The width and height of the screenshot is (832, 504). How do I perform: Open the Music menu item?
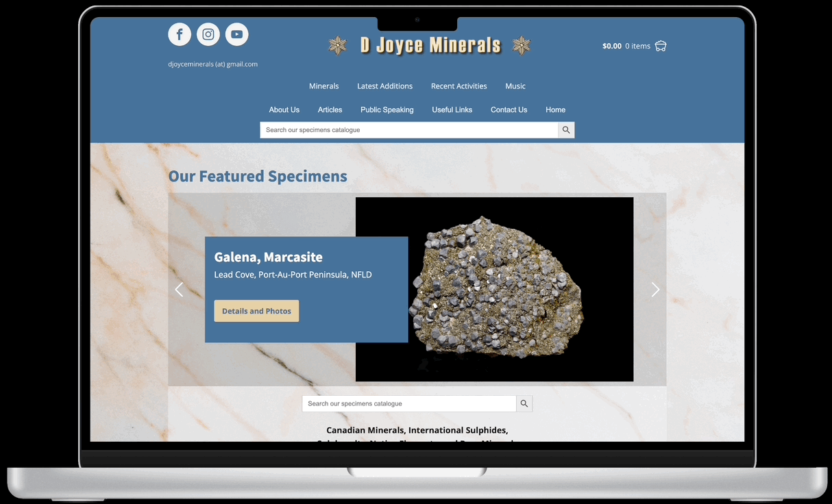pyautogui.click(x=515, y=86)
